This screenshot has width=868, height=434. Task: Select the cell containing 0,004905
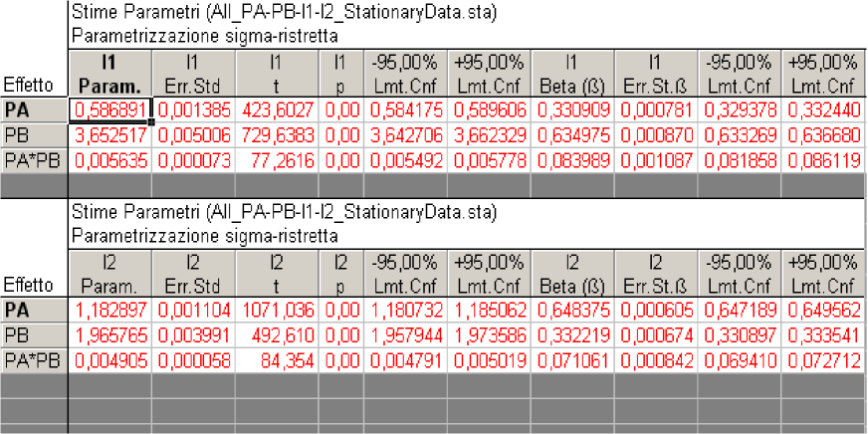tap(109, 354)
